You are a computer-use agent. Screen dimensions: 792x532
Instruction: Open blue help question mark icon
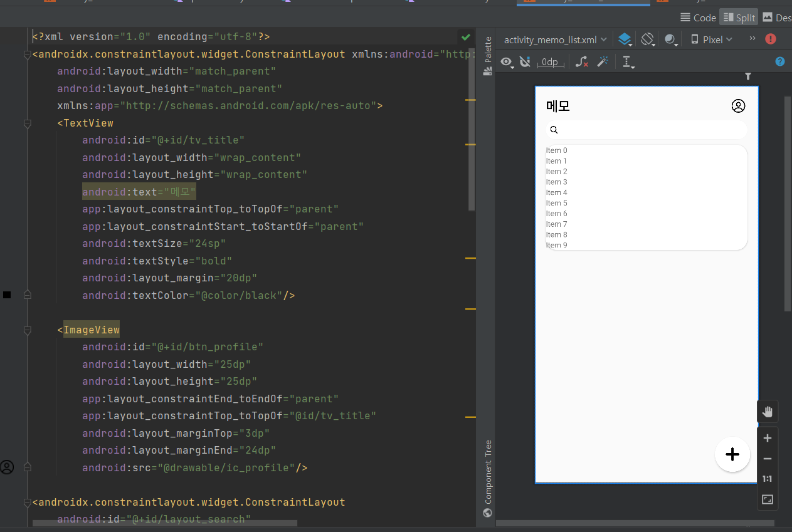780,61
